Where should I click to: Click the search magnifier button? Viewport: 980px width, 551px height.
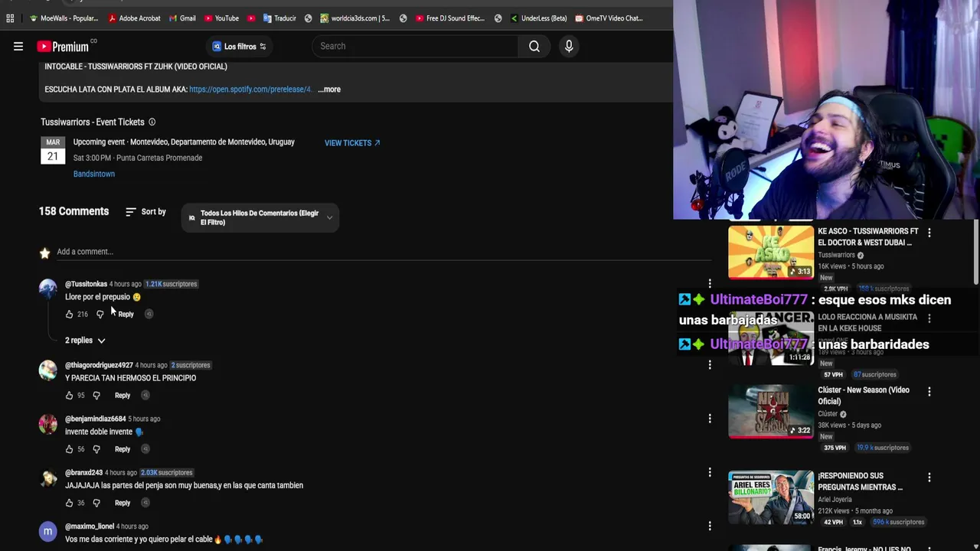point(534,47)
